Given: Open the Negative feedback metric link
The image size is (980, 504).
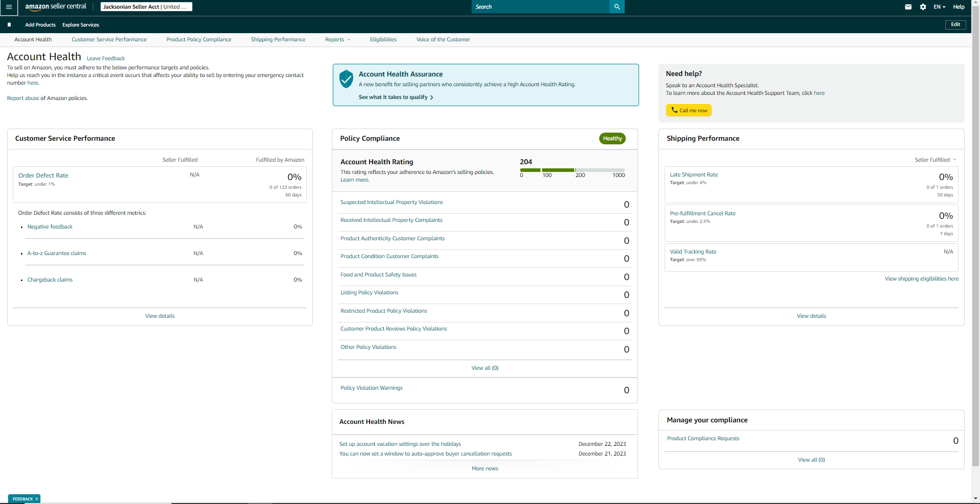Looking at the screenshot, I should [x=50, y=226].
